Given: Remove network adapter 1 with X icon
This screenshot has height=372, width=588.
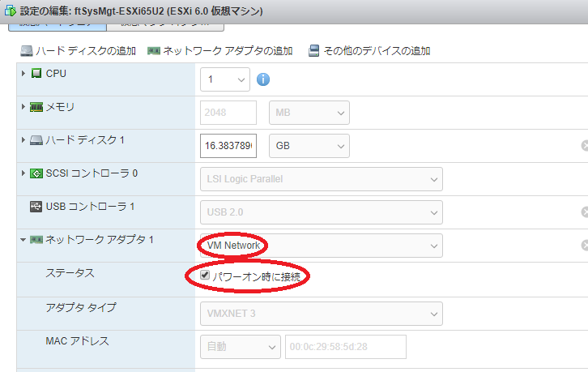Looking at the screenshot, I should tap(584, 246).
